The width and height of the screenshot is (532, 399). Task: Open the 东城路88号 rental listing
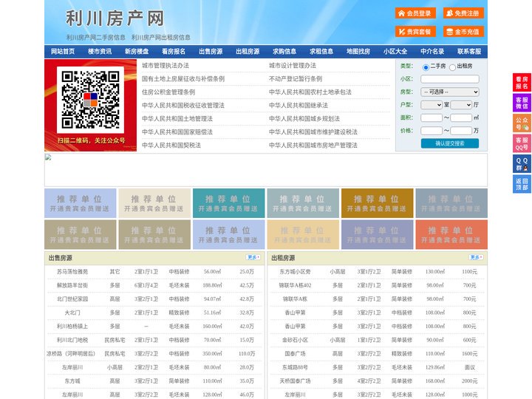pyautogui.click(x=295, y=367)
